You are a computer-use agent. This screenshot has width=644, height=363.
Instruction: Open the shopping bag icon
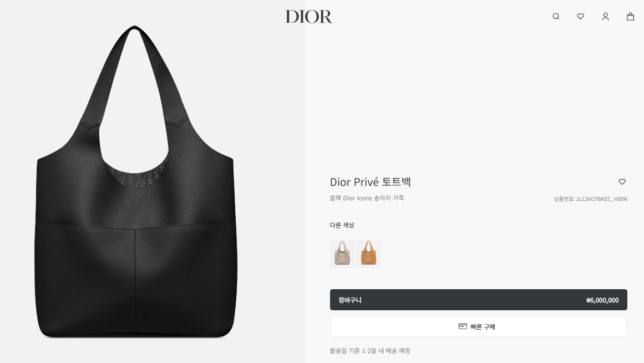click(631, 17)
